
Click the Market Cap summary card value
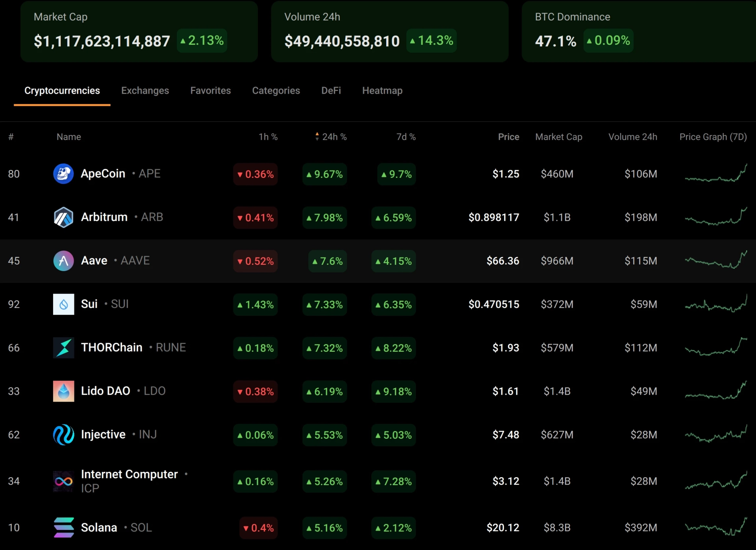102,41
